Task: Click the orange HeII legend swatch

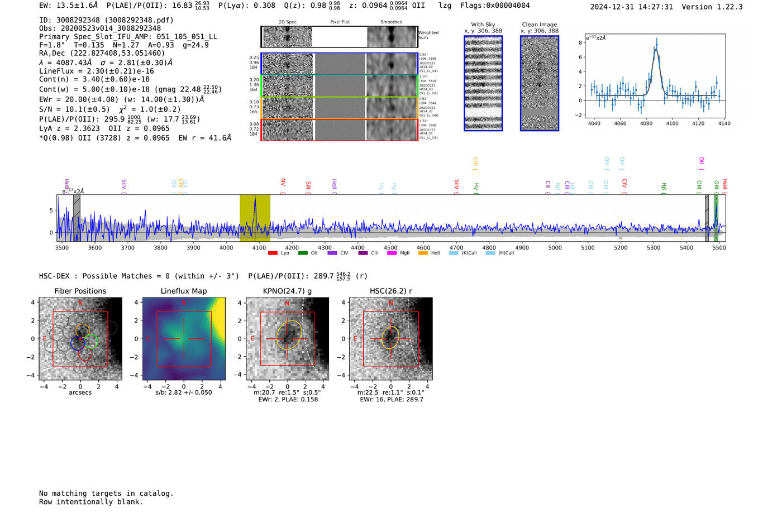Action: click(x=423, y=253)
